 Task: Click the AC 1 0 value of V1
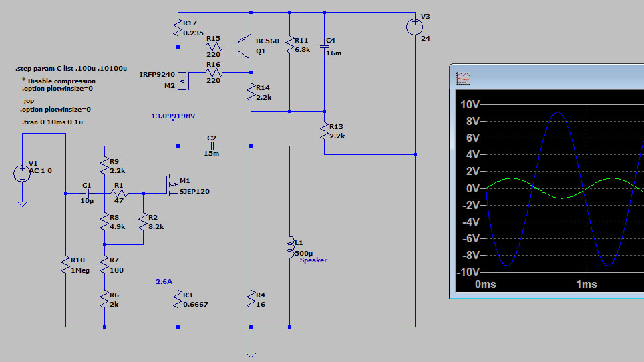[x=40, y=171]
